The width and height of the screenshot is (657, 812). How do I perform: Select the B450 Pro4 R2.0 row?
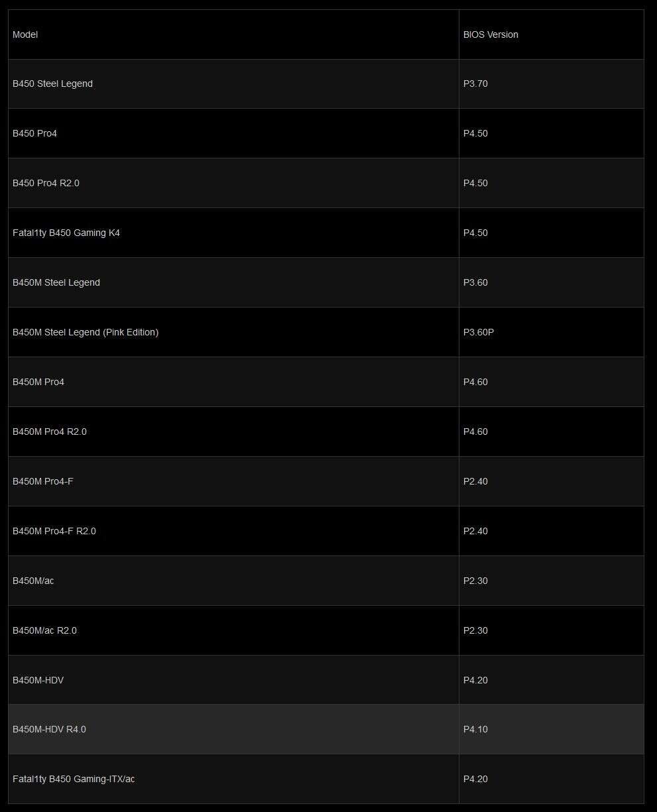click(x=46, y=183)
